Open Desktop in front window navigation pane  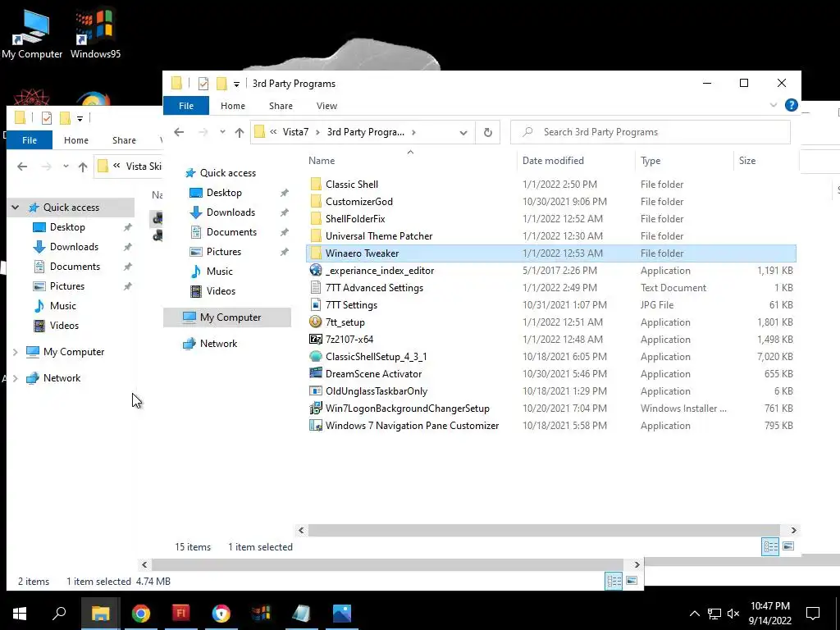(224, 193)
